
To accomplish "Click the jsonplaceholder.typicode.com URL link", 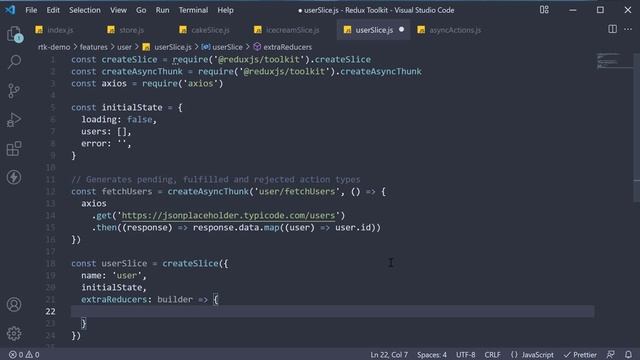I will coord(228,216).
